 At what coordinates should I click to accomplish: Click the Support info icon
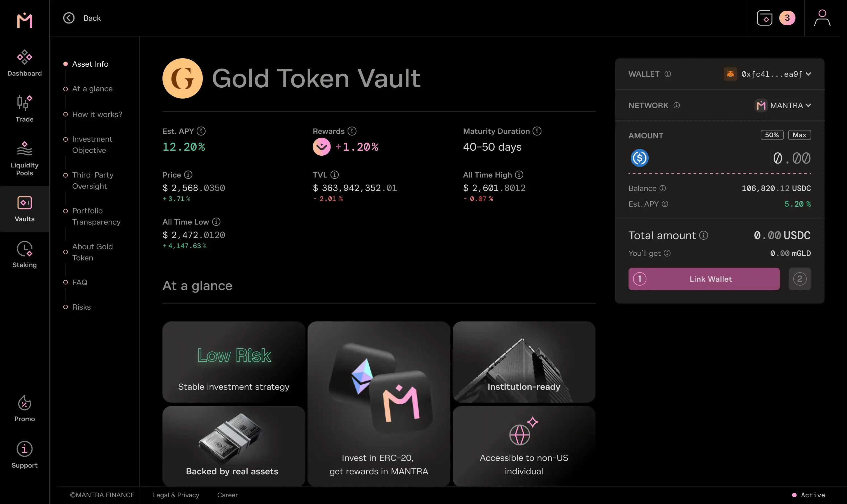pyautogui.click(x=24, y=449)
